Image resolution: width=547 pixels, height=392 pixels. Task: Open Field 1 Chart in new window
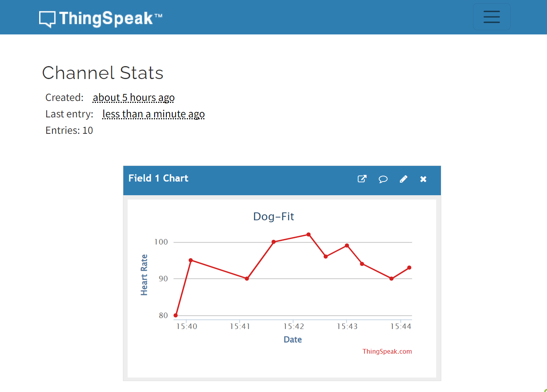coord(362,179)
